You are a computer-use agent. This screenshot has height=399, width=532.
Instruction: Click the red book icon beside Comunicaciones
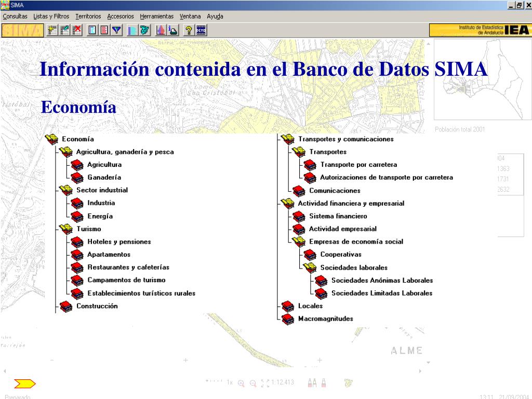[x=299, y=191]
